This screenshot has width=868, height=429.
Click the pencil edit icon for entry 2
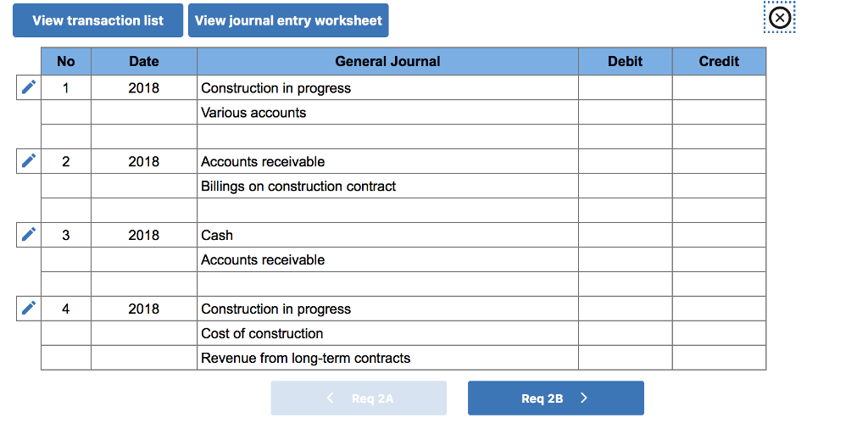pyautogui.click(x=29, y=161)
